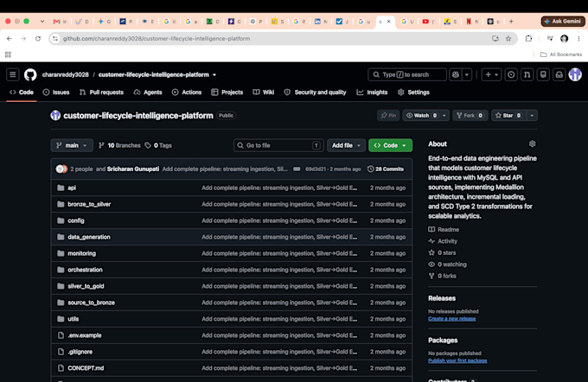Expand commit message ellipsis button
588x382 pixels.
coord(297,169)
